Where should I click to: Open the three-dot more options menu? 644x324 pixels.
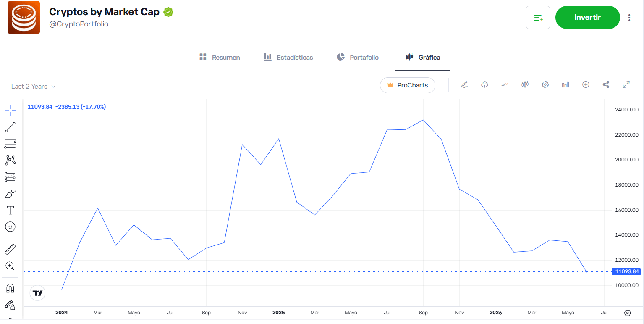[629, 18]
